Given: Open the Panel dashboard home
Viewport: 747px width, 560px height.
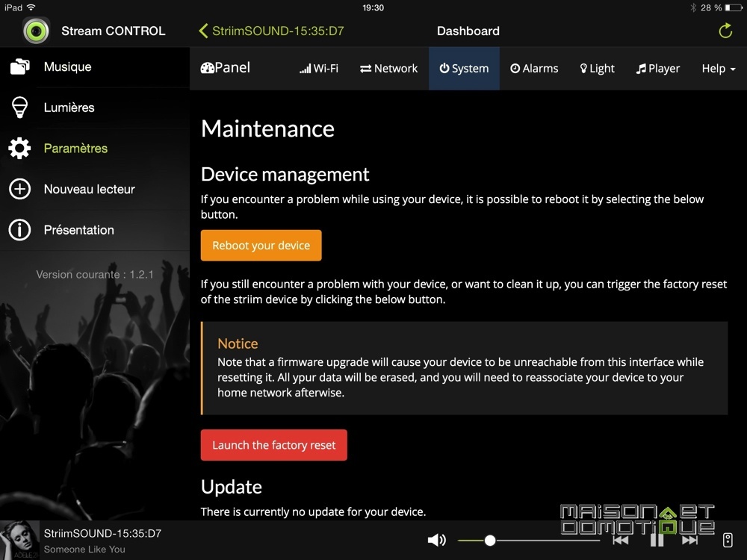Looking at the screenshot, I should [x=226, y=68].
